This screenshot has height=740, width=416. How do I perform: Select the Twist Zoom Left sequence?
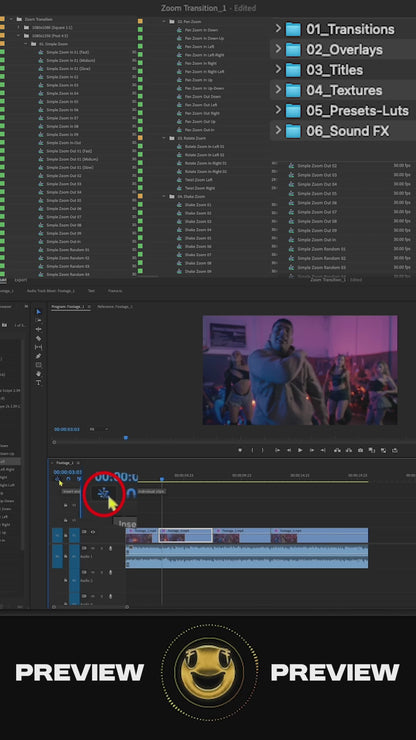click(x=197, y=180)
